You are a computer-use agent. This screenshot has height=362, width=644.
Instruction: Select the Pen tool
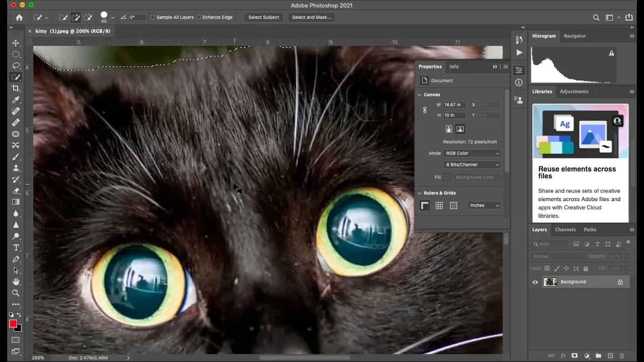[16, 259]
